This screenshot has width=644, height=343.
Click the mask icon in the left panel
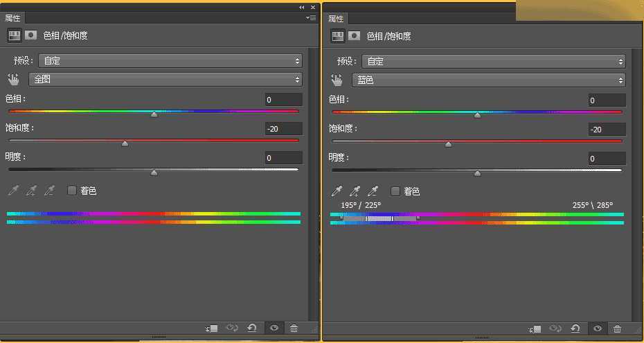tap(31, 35)
